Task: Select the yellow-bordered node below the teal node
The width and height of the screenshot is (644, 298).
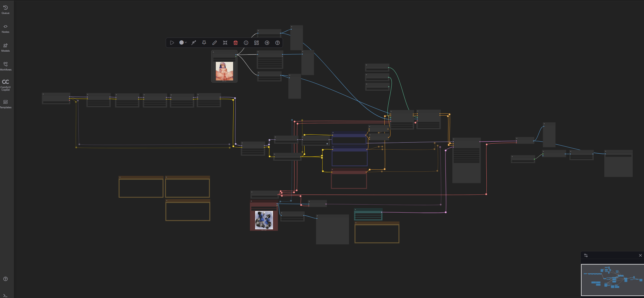Action: (377, 232)
